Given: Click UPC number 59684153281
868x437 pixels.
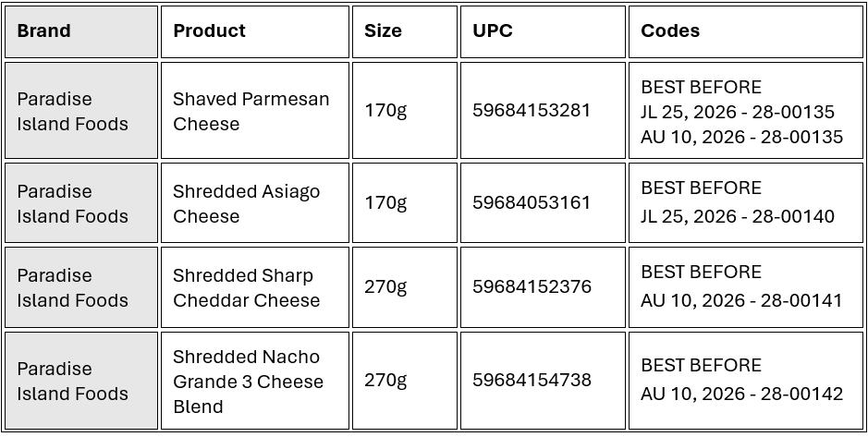Looking at the screenshot, I should [x=532, y=111].
